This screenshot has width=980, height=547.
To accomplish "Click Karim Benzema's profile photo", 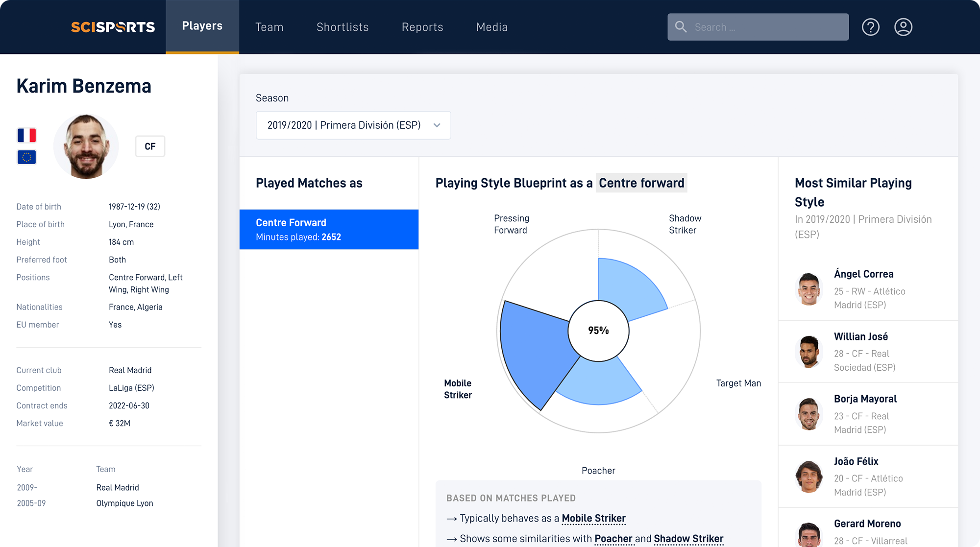I will (86, 146).
